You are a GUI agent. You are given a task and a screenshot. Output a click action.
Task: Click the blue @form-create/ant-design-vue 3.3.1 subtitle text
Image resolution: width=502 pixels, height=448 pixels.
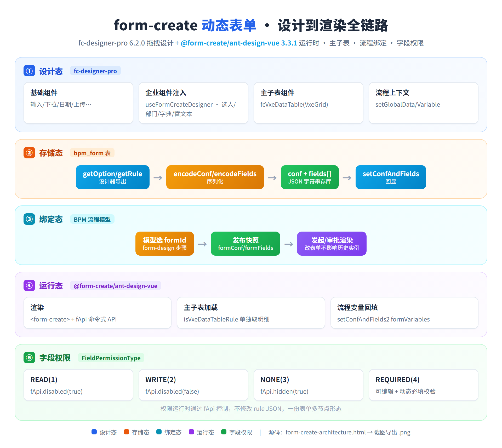click(x=239, y=43)
